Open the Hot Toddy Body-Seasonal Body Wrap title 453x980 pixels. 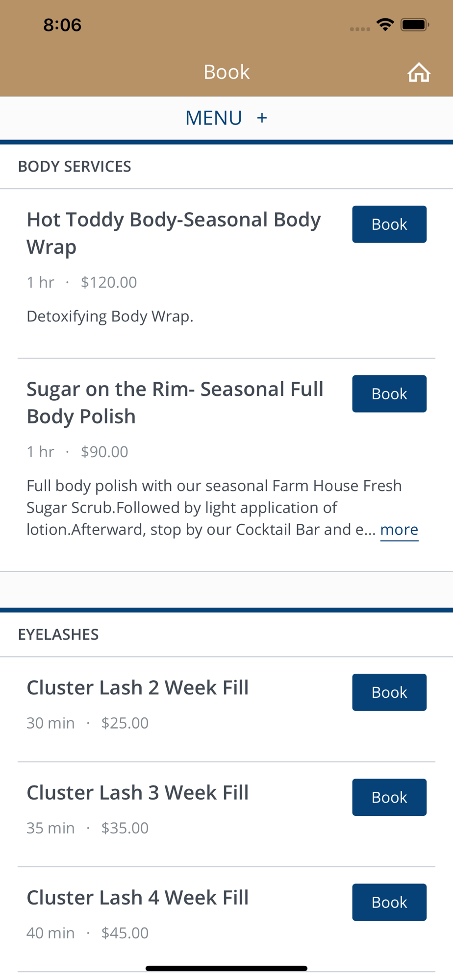pyautogui.click(x=174, y=233)
